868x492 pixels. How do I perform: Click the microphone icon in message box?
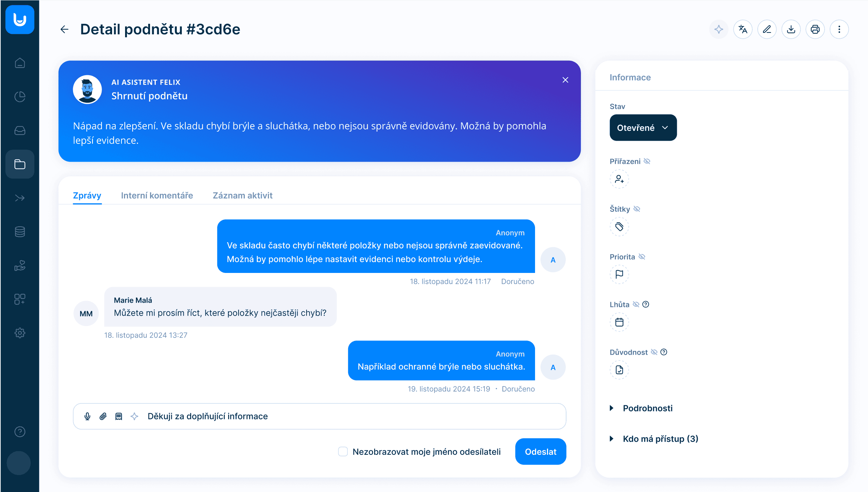[x=87, y=416]
